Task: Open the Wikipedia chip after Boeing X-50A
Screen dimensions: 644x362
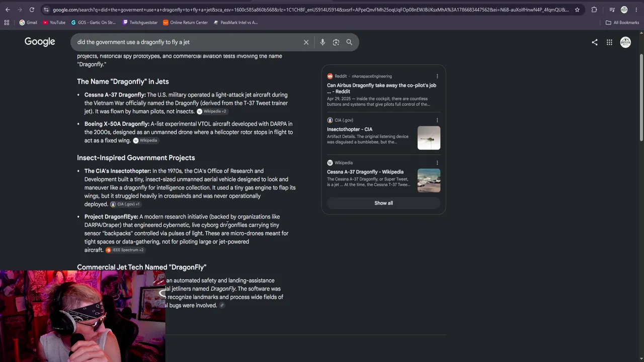Action: click(x=145, y=141)
